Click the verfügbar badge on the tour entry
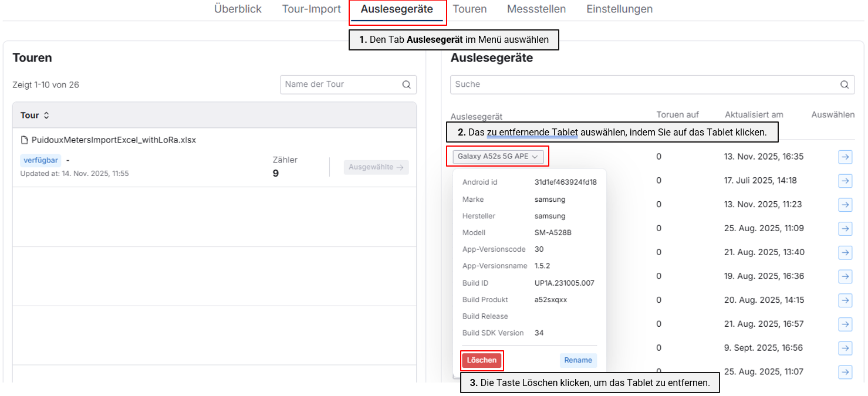868x396 pixels. coord(40,160)
